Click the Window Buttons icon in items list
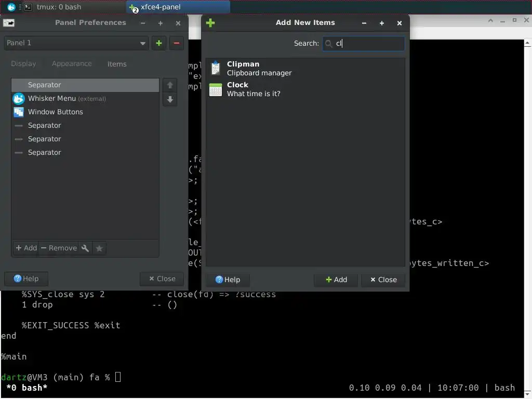The height and width of the screenshot is (399, 532). click(19, 112)
